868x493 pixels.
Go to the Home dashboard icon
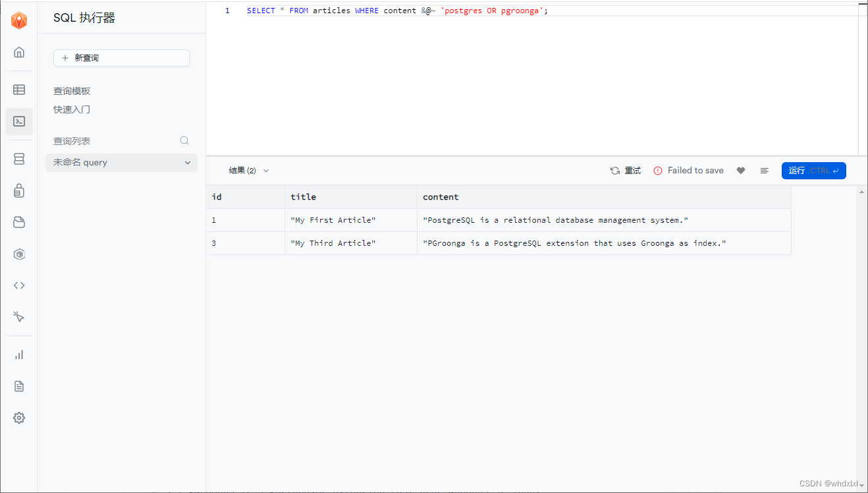[18, 52]
